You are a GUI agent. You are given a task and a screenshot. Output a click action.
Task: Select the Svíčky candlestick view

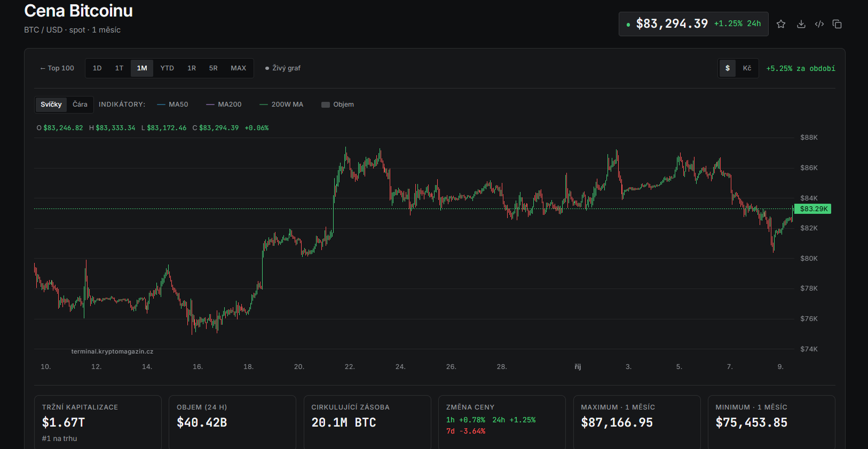coord(51,105)
